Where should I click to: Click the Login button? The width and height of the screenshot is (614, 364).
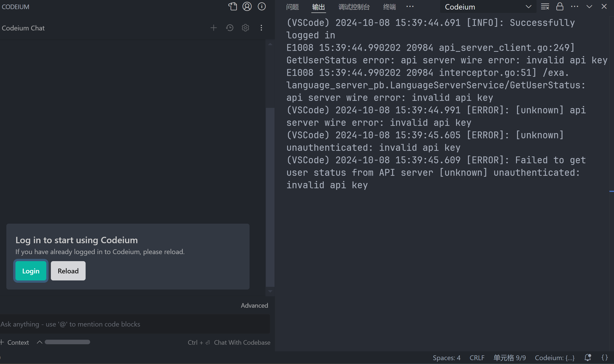pos(31,271)
